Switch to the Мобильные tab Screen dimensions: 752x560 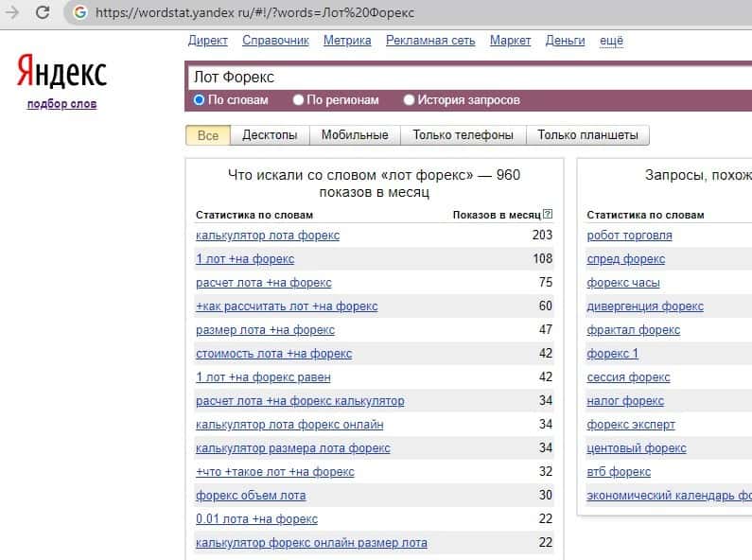[355, 135]
